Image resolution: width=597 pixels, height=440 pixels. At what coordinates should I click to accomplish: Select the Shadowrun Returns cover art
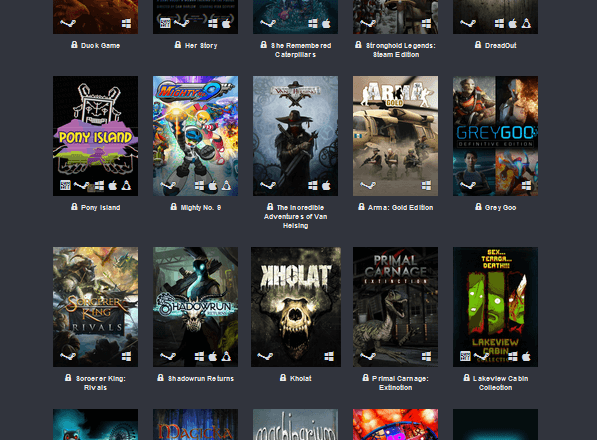coord(195,307)
